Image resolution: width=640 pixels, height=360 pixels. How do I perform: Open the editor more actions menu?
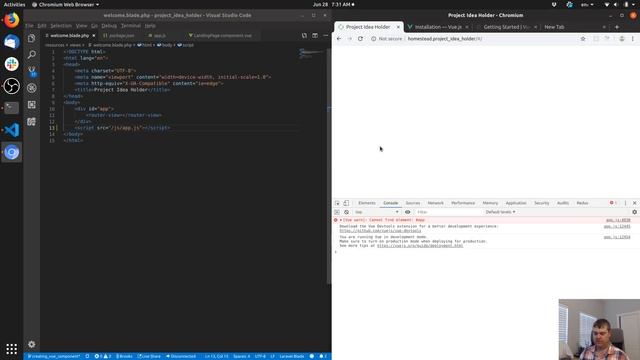click(325, 36)
